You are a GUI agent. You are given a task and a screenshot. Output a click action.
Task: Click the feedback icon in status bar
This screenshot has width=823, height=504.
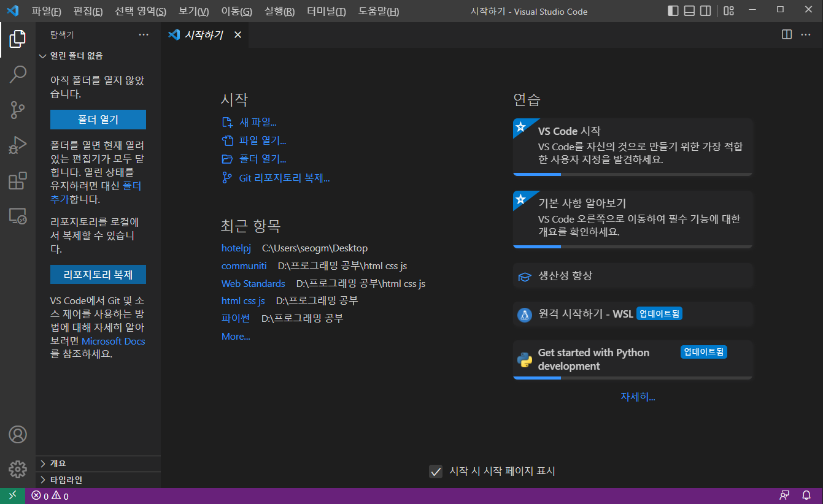784,496
